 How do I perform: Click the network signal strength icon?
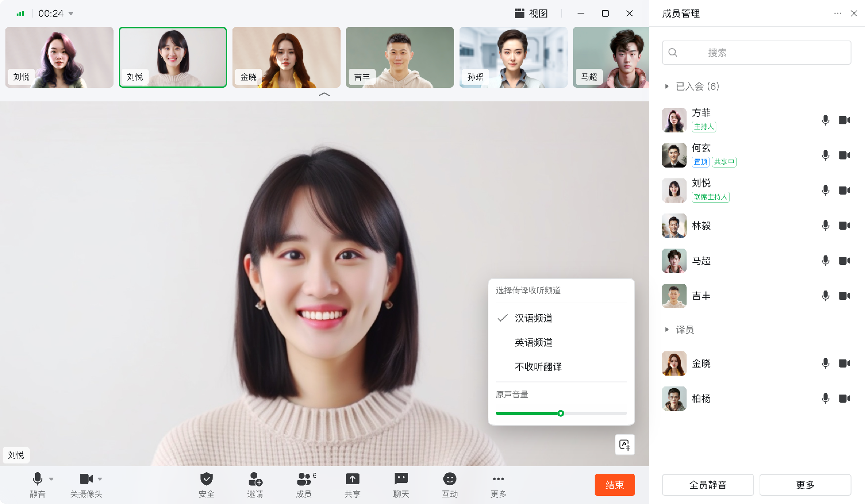(x=20, y=14)
